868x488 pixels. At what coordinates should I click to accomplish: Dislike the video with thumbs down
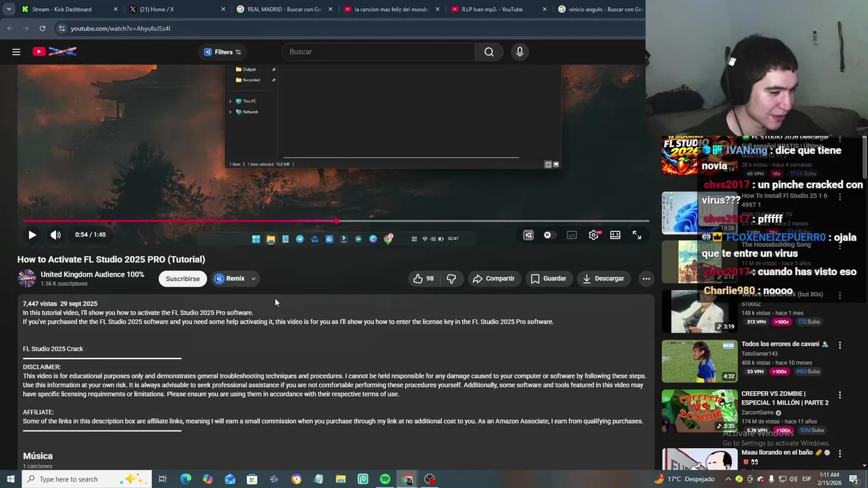[x=451, y=279]
